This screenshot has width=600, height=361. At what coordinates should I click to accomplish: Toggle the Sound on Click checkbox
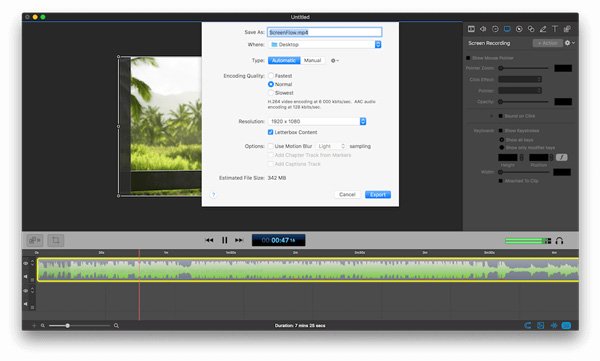[x=501, y=116]
